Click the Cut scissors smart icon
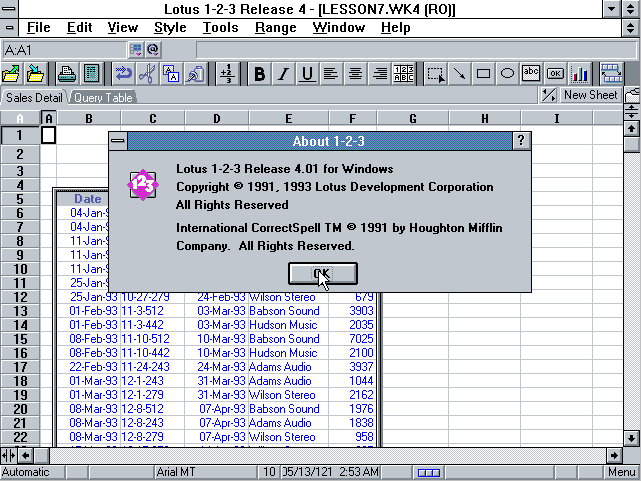 (147, 74)
